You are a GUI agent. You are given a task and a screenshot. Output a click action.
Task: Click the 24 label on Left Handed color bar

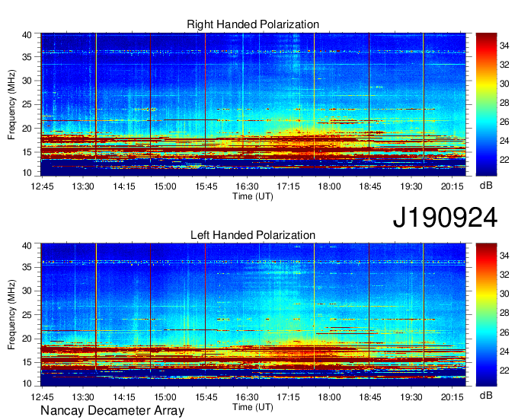[x=504, y=351]
